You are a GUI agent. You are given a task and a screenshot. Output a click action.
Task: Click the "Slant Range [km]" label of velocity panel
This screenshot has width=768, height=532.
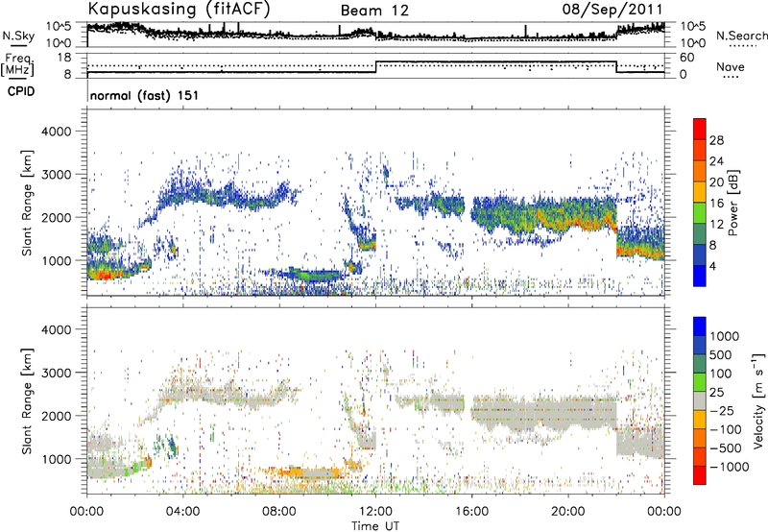27,400
